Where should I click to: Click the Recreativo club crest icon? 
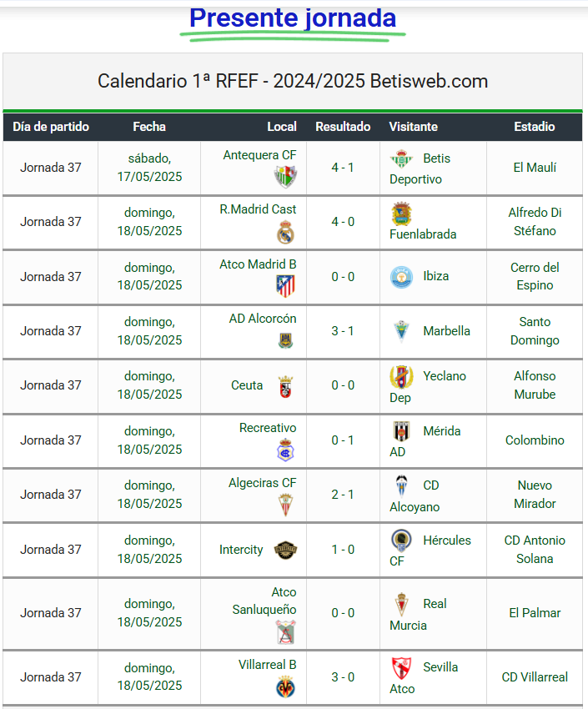point(285,450)
